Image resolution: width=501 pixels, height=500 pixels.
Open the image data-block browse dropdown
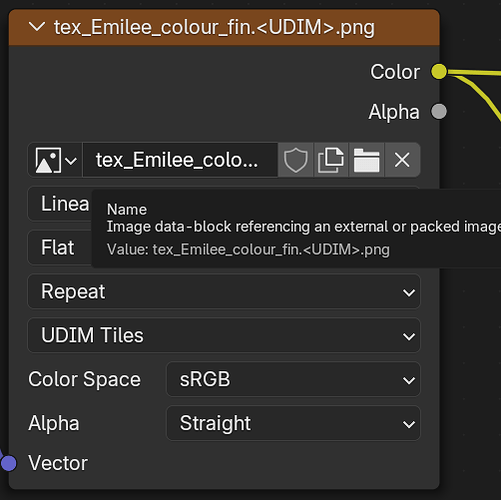pos(55,160)
